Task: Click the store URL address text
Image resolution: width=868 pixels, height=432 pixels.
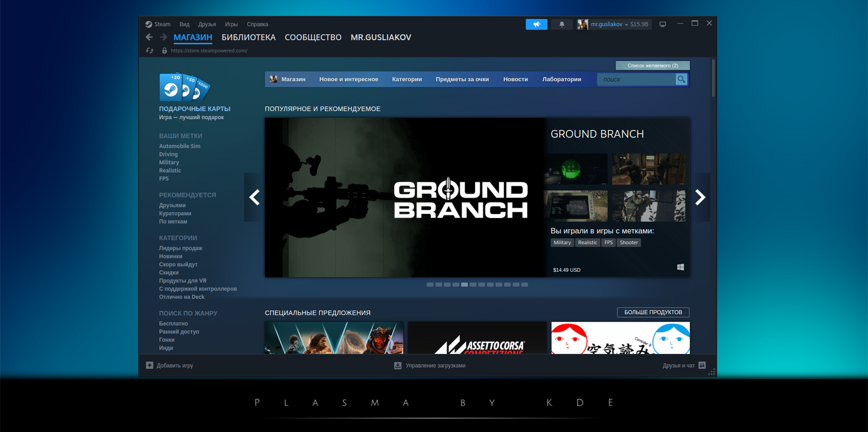Action: pyautogui.click(x=209, y=51)
